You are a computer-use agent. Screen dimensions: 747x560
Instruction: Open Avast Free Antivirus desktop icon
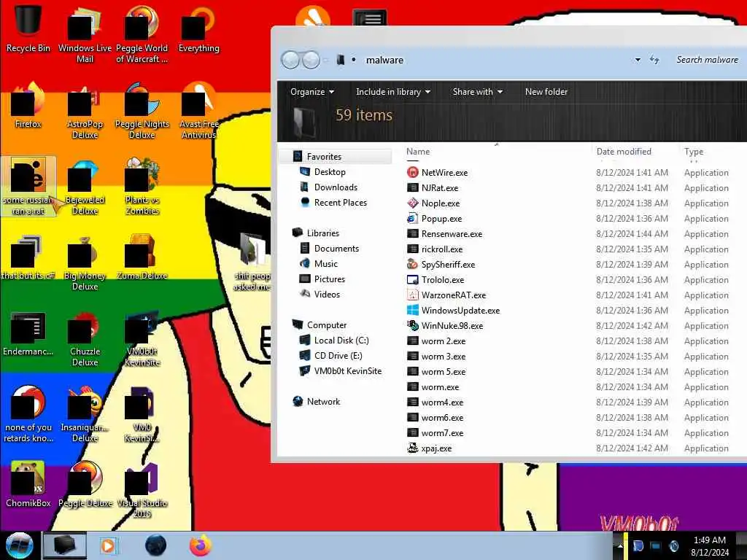tap(198, 111)
